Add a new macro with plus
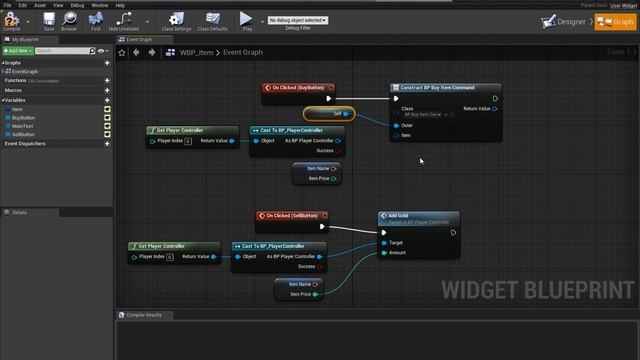Viewport: 640px width, 360px height. point(107,90)
